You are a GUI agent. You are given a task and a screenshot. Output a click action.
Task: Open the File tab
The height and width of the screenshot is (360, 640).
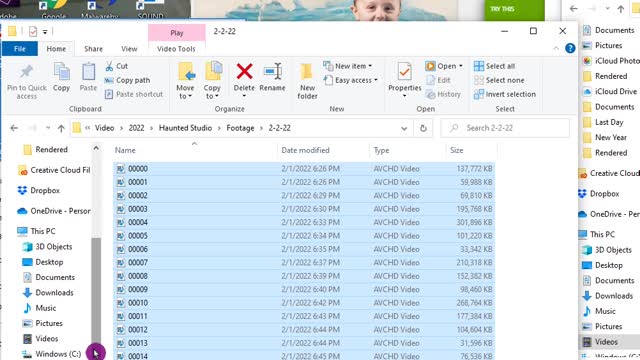tap(20, 49)
